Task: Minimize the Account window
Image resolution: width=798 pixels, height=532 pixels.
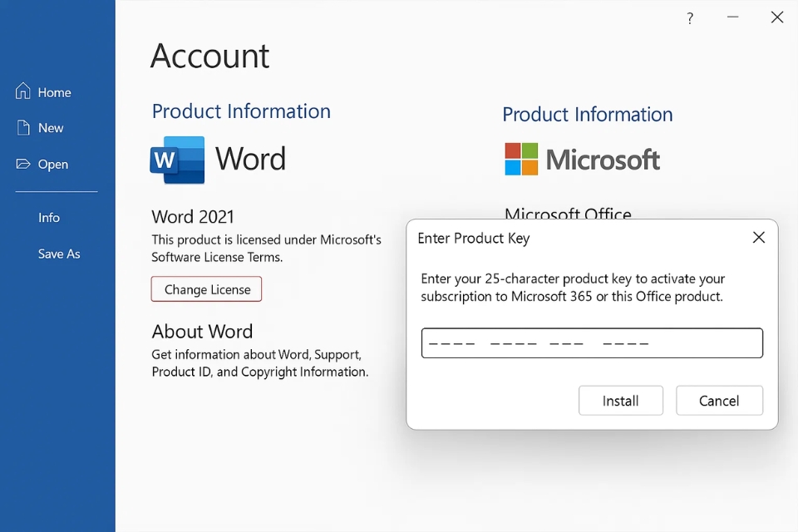Action: pos(733,17)
